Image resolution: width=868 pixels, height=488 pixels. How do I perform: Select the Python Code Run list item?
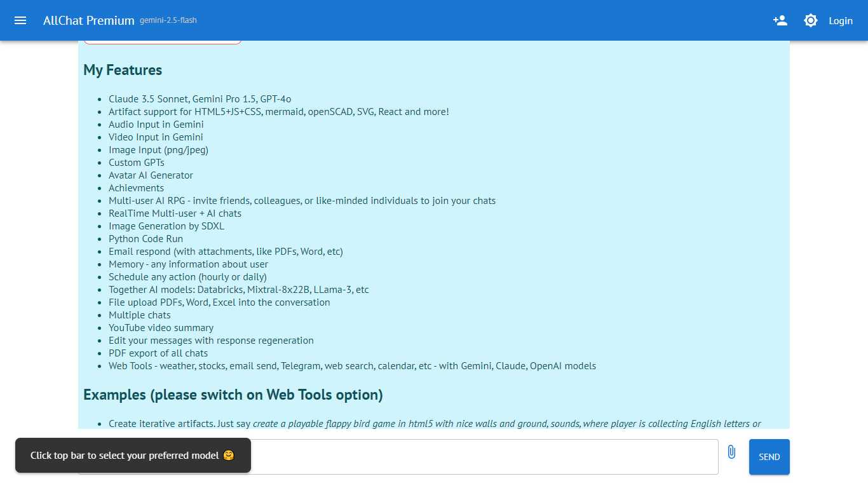tap(146, 239)
